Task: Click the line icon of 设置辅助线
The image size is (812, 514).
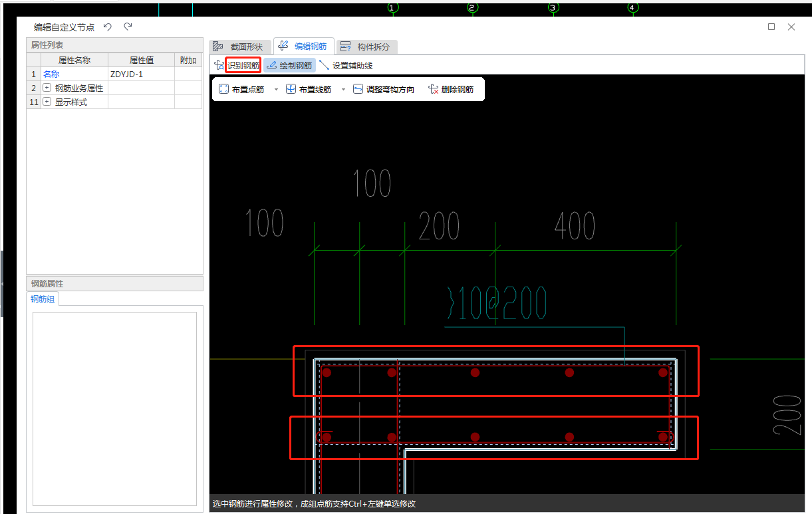Action: 324,65
